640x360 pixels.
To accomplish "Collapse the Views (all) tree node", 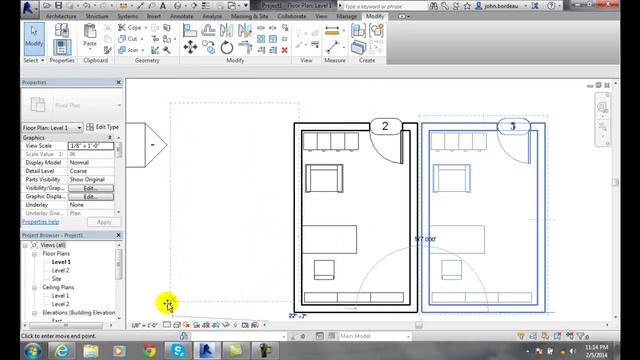I will pos(25,245).
